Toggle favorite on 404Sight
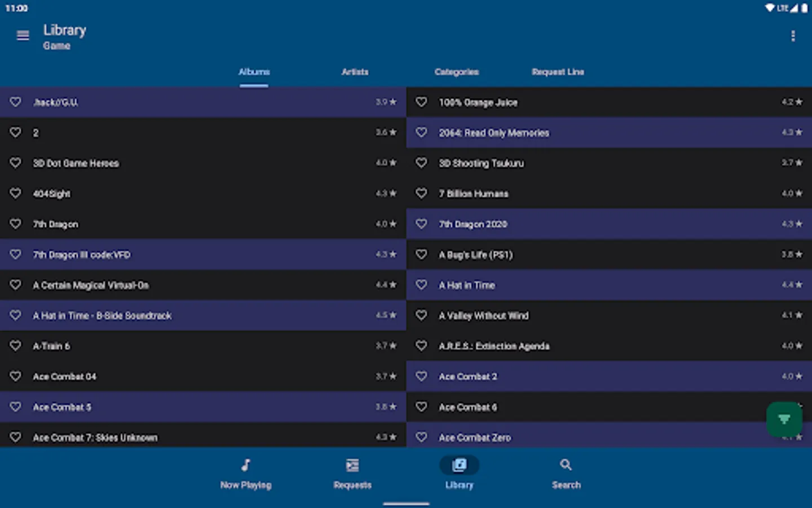Viewport: 812px width, 508px height. click(x=16, y=194)
